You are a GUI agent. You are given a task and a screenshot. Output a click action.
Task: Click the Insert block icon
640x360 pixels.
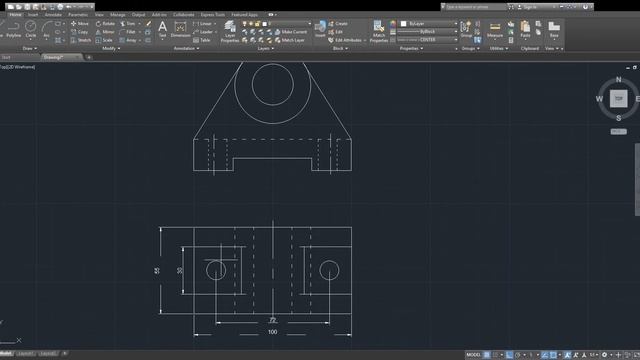point(320,29)
